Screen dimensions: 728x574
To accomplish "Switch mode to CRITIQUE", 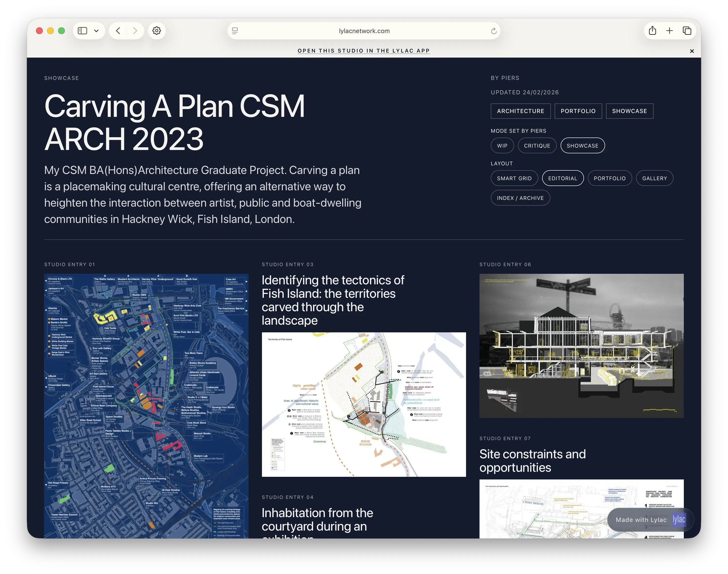I will click(x=537, y=145).
